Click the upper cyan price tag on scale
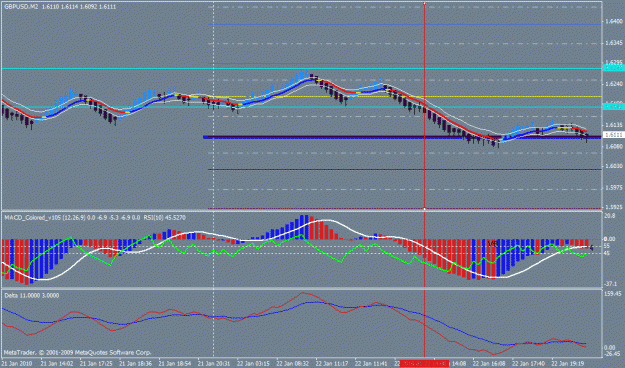625x368 pixels. [613, 68]
